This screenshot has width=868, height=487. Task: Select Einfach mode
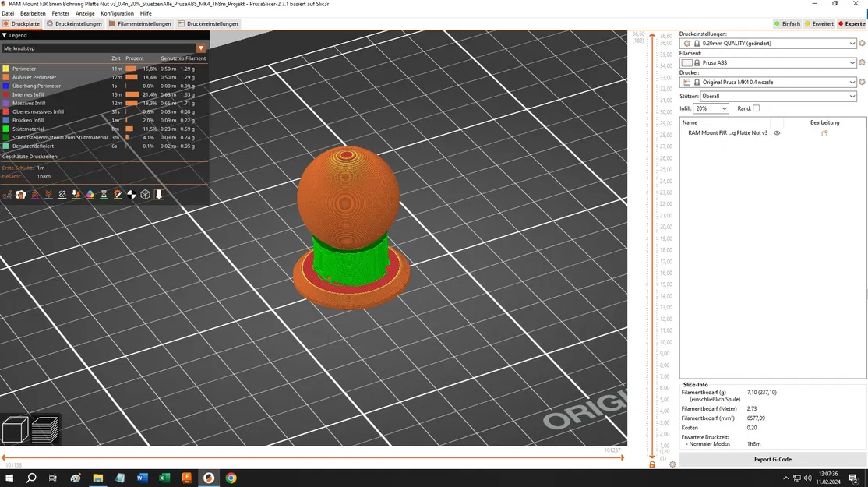pos(787,24)
